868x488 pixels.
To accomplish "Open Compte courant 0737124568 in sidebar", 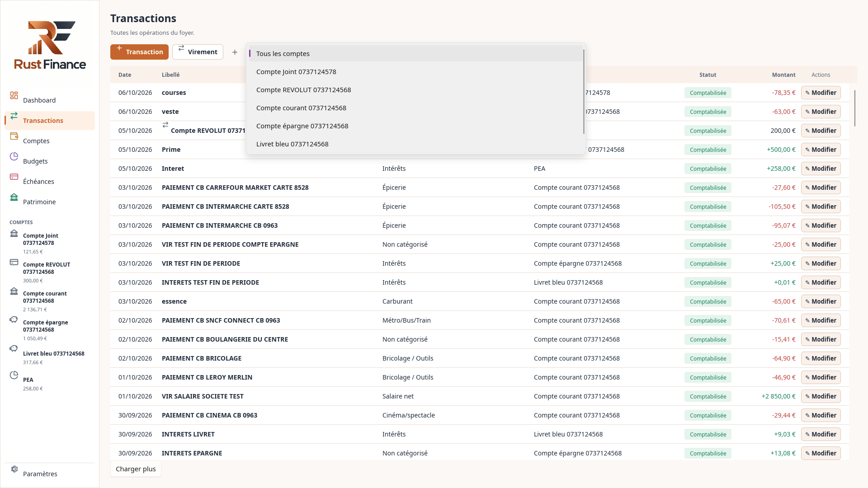I will pyautogui.click(x=50, y=301).
